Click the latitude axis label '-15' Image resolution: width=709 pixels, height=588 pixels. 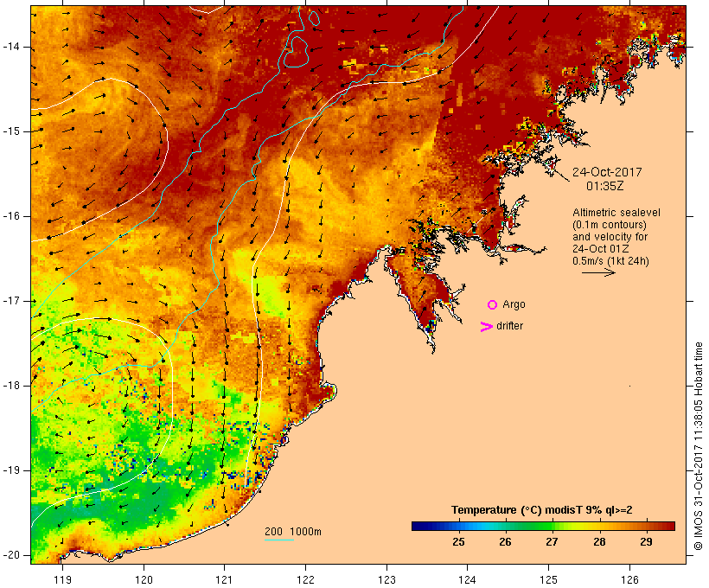pos(11,131)
